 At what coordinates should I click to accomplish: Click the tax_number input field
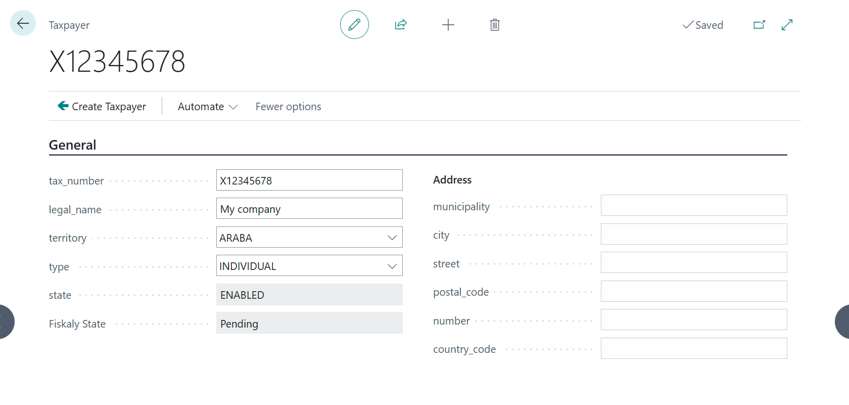click(x=309, y=181)
